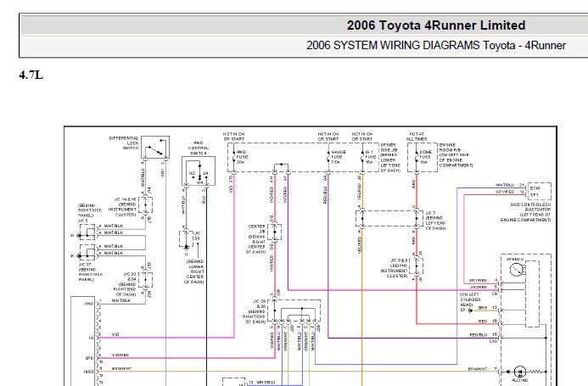Click the "IG" pin label on left connector

tap(91, 338)
